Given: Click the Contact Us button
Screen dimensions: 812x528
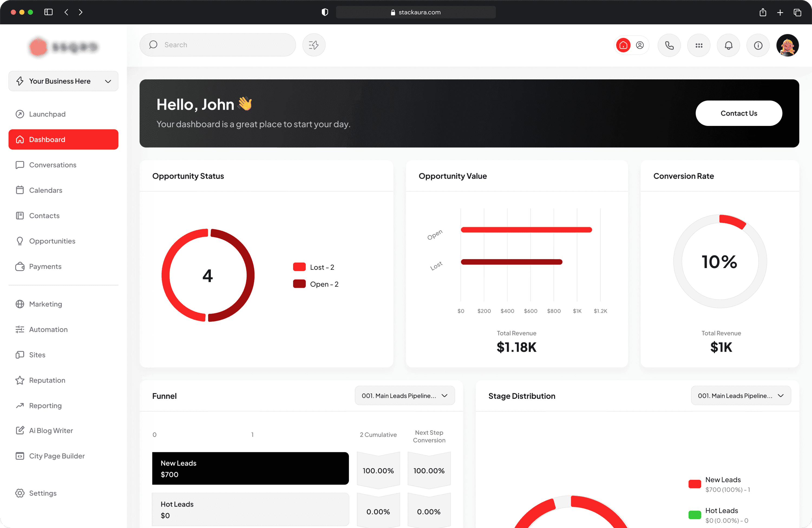Looking at the screenshot, I should [739, 113].
